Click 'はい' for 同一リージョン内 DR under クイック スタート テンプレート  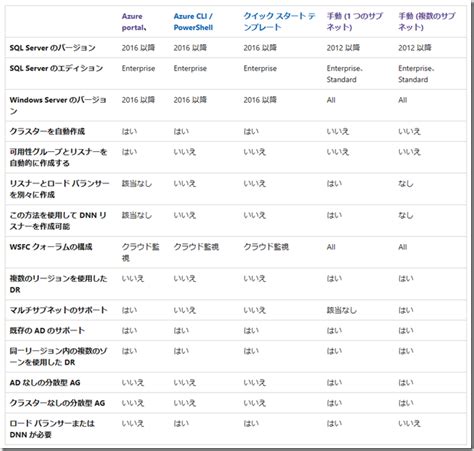pos(251,351)
